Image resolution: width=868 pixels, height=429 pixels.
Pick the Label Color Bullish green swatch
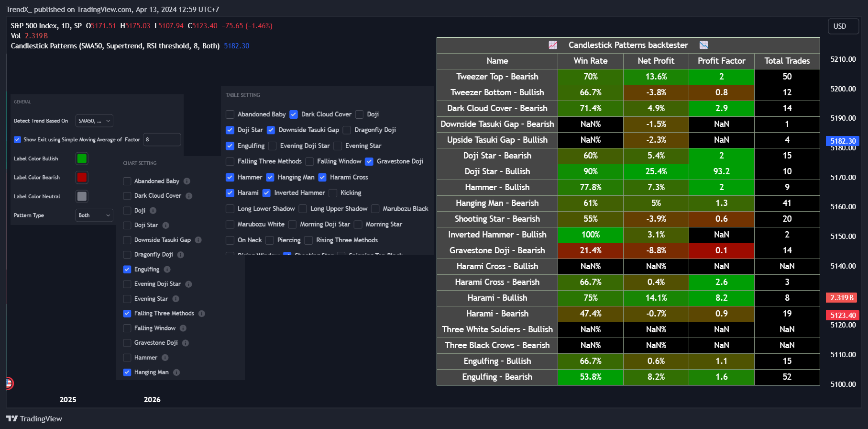tap(82, 158)
